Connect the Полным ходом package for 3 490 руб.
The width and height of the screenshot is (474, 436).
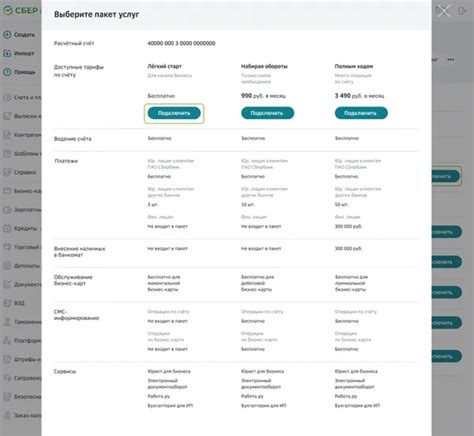[x=361, y=113]
